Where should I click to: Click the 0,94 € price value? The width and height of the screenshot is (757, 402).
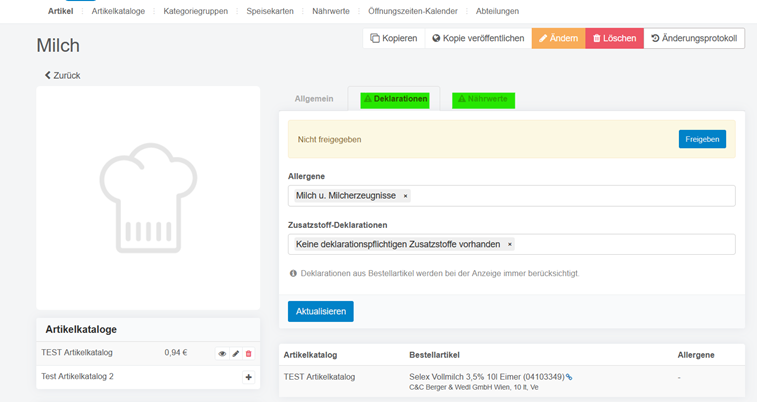coord(176,353)
